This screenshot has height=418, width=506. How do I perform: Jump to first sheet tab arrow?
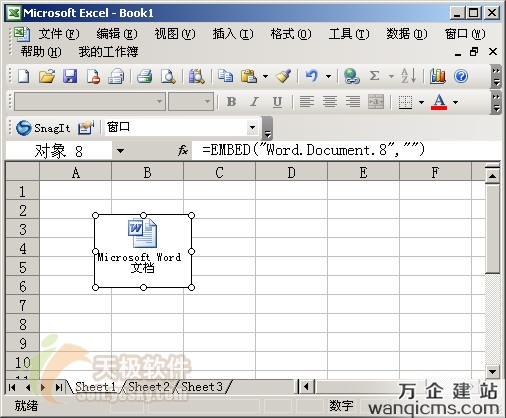pyautogui.click(x=12, y=387)
